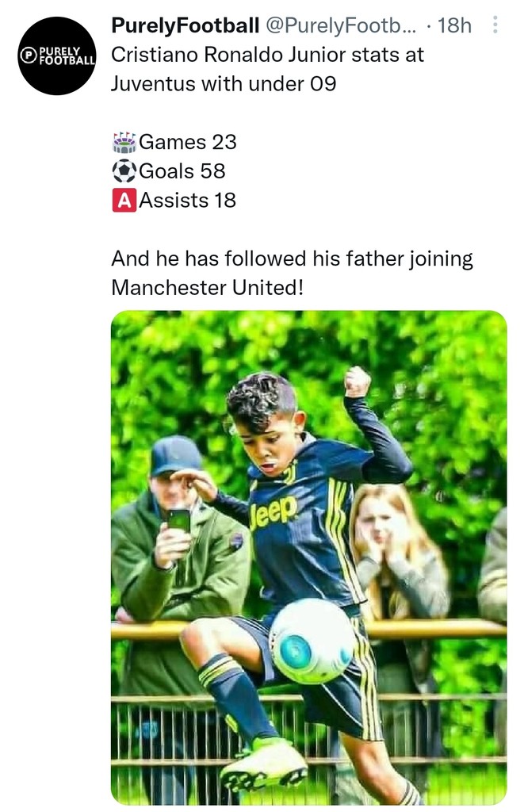
Task: Click the green football boot in the photo
Action: [x=264, y=767]
